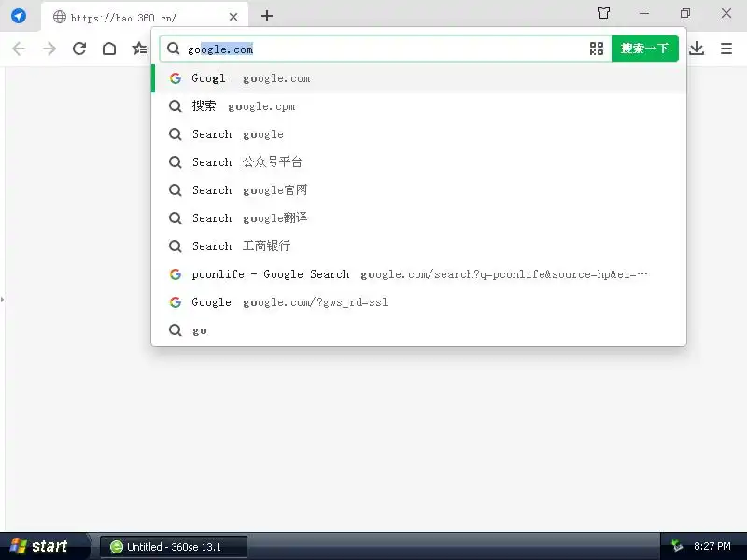Choose the Search google翻译 suggestion
The height and width of the screenshot is (560, 747).
click(x=418, y=218)
